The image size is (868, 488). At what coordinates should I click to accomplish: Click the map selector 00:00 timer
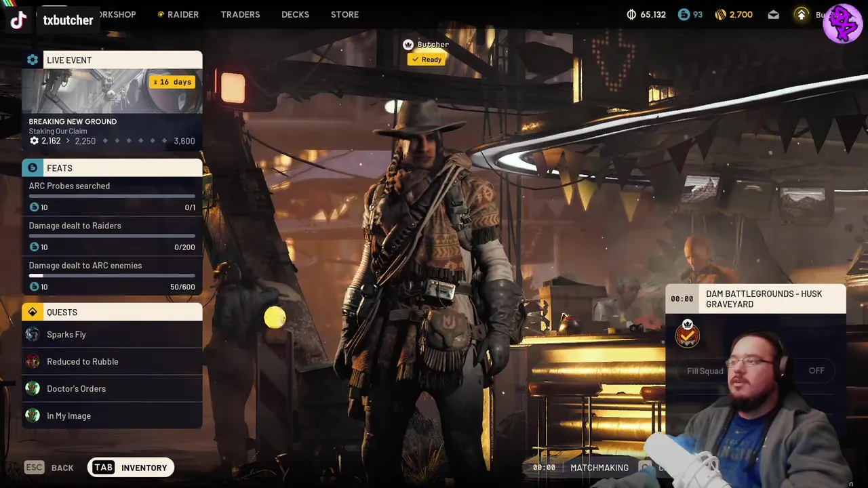point(682,299)
